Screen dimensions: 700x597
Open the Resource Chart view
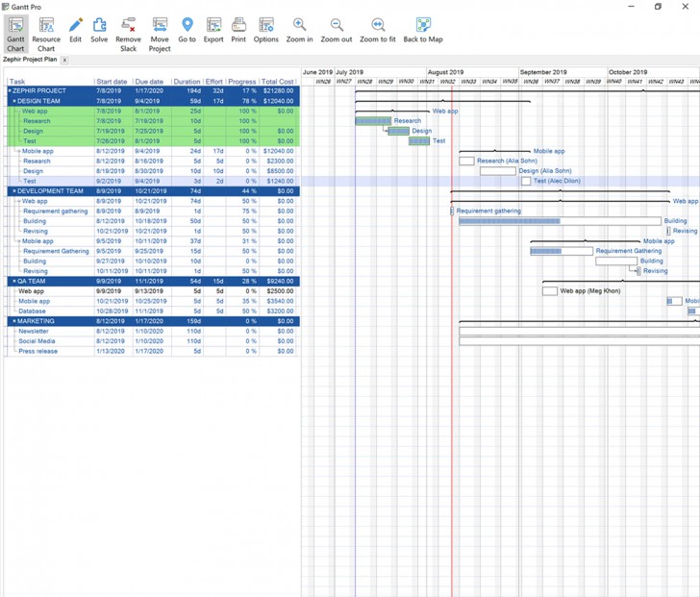[46, 35]
